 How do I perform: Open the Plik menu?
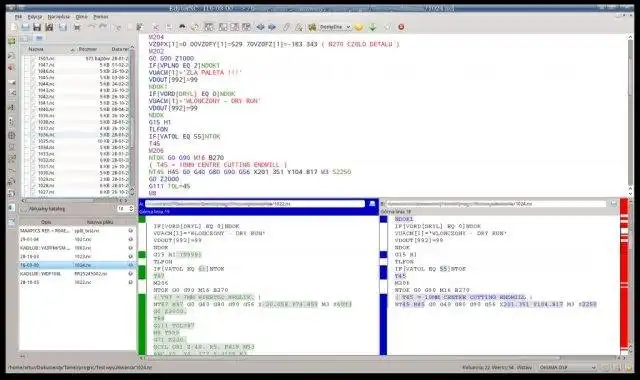coord(18,17)
